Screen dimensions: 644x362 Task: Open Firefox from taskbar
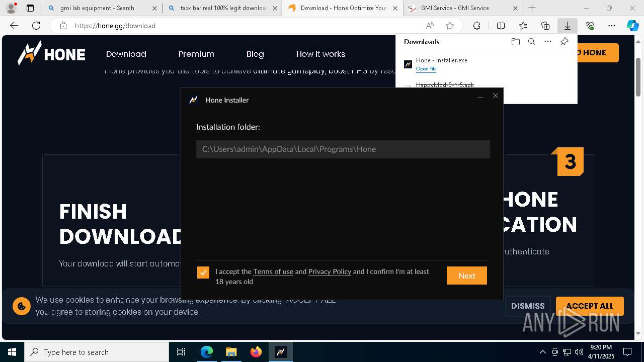[256, 352]
